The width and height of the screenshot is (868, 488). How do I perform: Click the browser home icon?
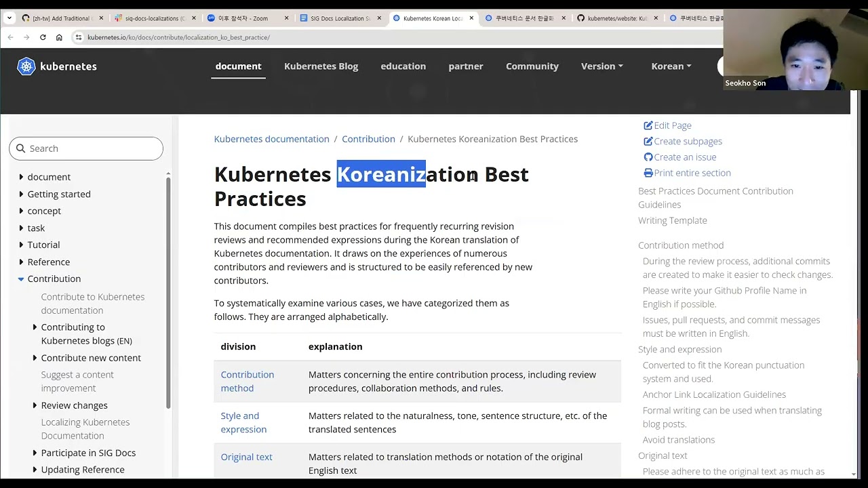pyautogui.click(x=59, y=37)
